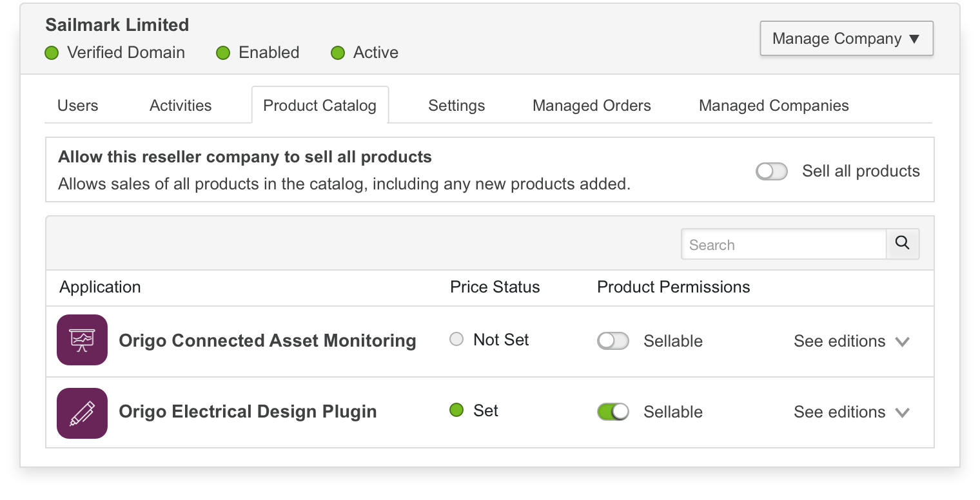980x500 pixels.
Task: Disable Sellable for Origo Electrical Design Plugin
Action: 613,412
